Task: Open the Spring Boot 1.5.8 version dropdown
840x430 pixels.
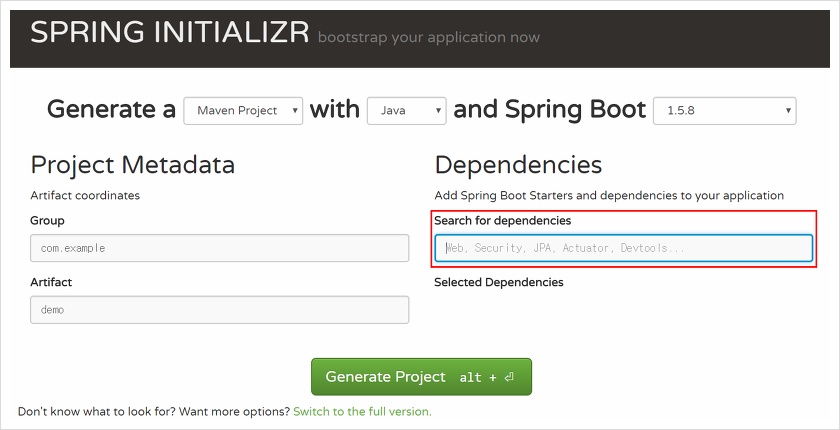Action: point(724,111)
